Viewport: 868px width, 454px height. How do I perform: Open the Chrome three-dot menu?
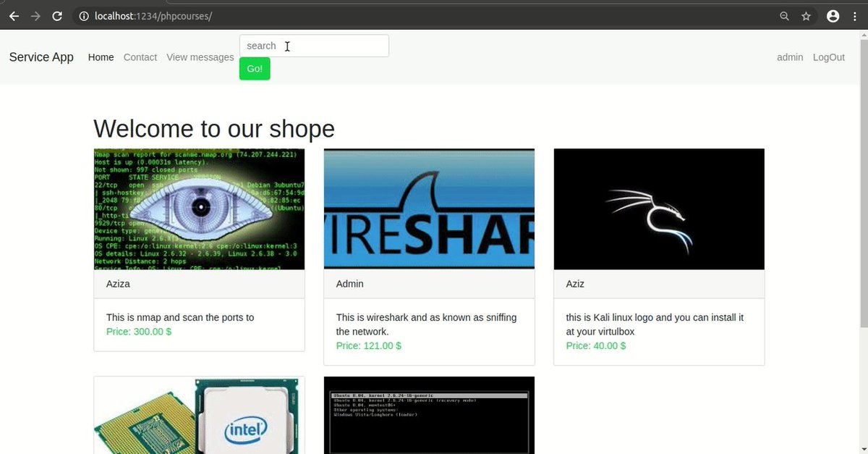[856, 15]
